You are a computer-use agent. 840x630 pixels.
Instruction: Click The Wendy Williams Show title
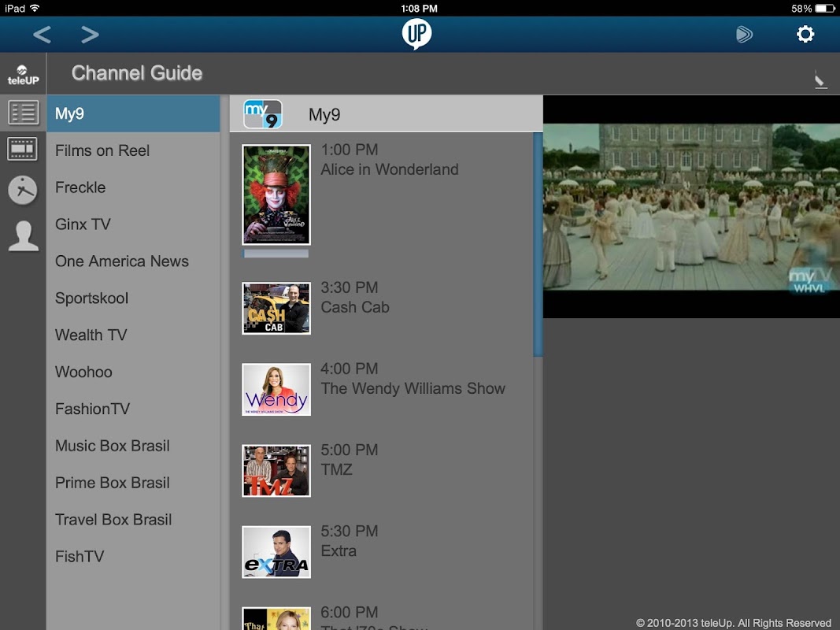[x=413, y=388]
